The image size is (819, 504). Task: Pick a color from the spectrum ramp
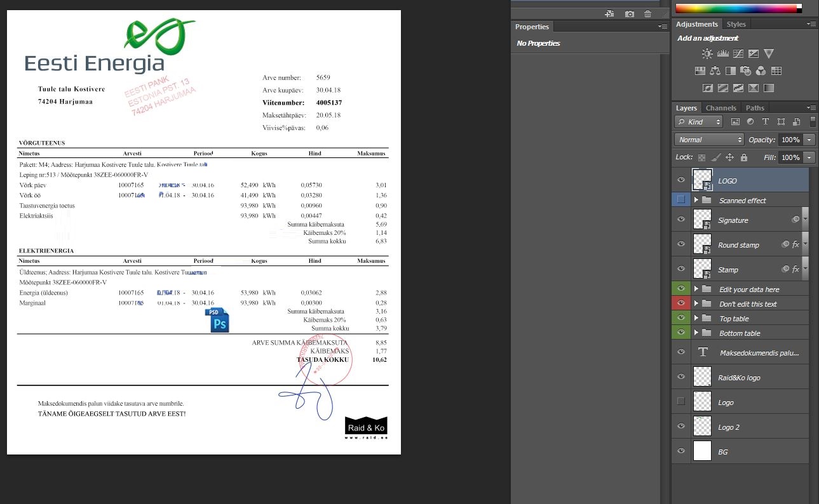pyautogui.click(x=737, y=8)
